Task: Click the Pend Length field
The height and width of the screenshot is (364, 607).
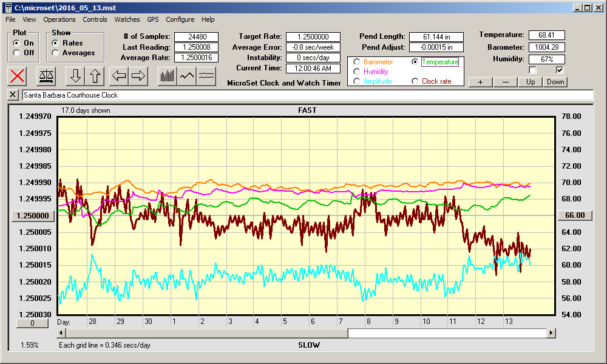Action: [436, 37]
